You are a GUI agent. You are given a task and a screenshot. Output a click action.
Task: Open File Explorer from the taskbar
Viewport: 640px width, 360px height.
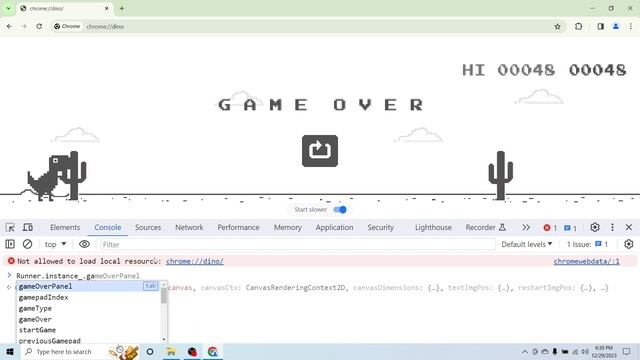click(171, 351)
